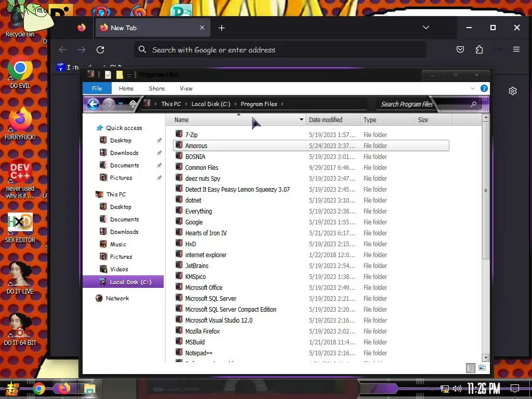Open the Share ribbon tab
Viewport: 532px width, 399px height.
(157, 88)
